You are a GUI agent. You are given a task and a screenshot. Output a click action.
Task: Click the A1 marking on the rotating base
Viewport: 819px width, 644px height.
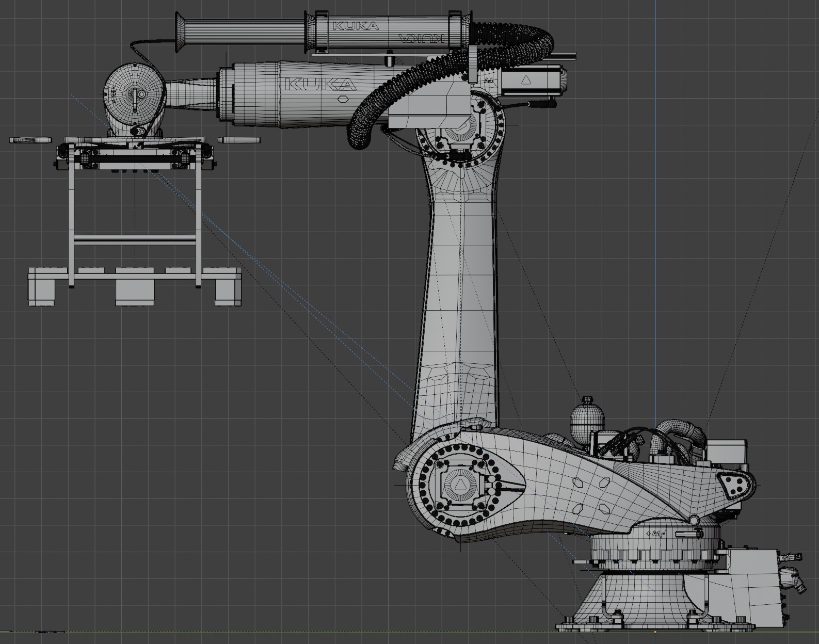pos(656,534)
